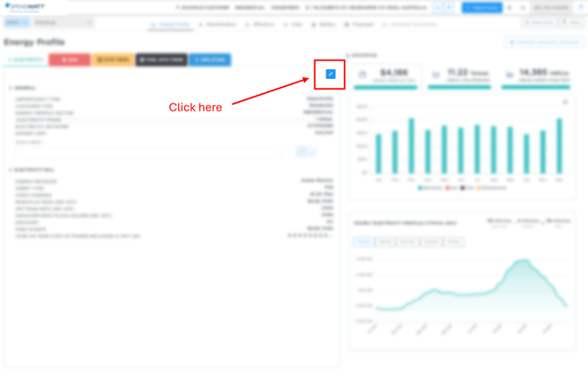The width and height of the screenshot is (588, 379).
Task: Click the tonnes emissions card icon
Action: point(437,75)
